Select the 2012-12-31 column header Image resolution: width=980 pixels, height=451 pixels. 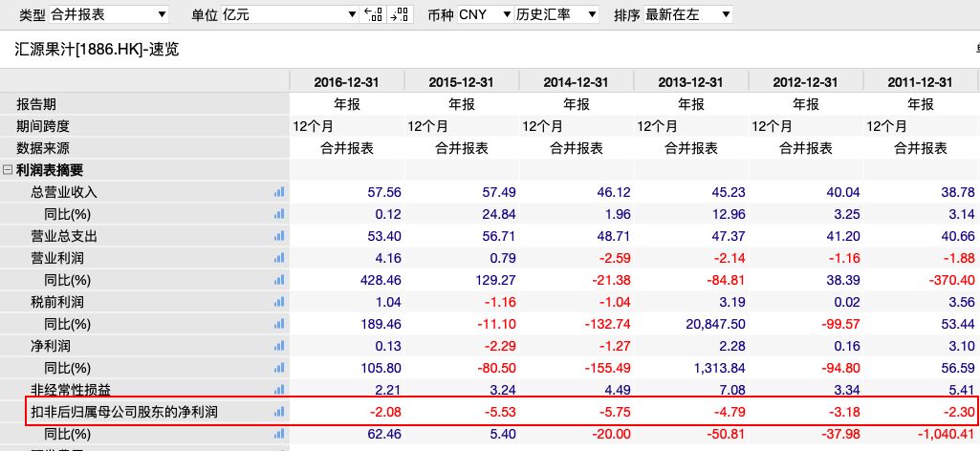pyautogui.click(x=806, y=82)
